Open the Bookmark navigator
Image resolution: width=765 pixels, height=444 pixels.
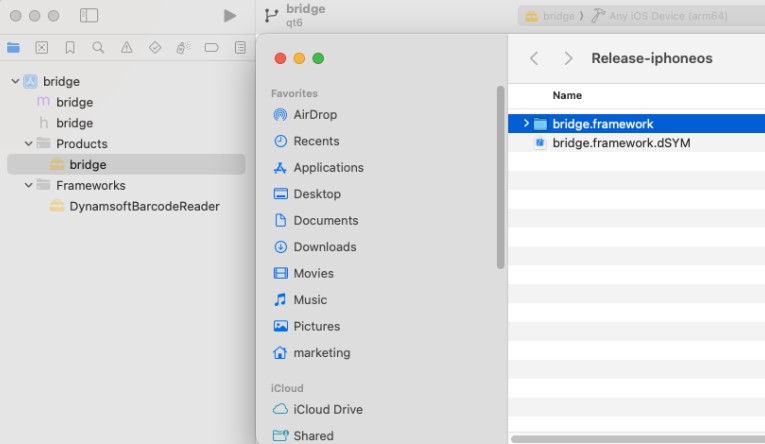coord(69,47)
